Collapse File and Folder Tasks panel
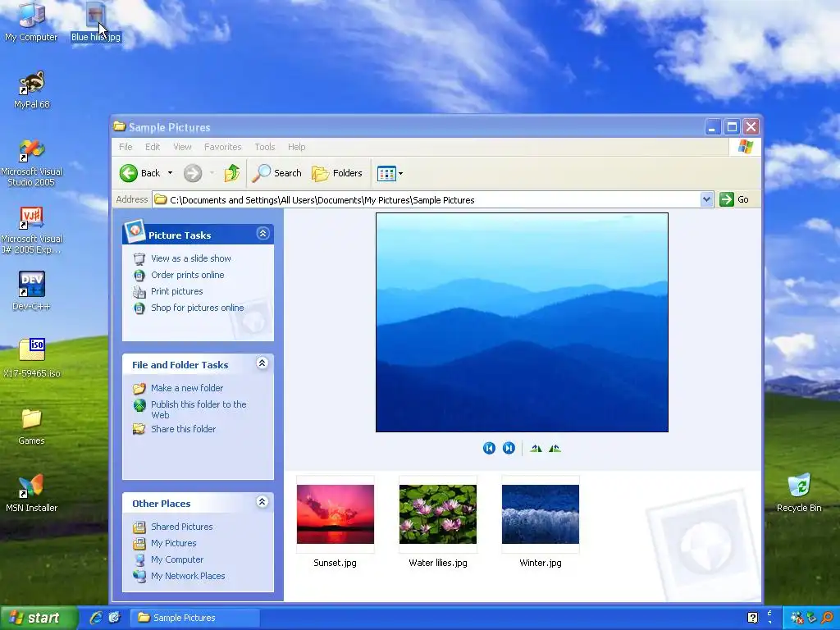 pyautogui.click(x=262, y=363)
